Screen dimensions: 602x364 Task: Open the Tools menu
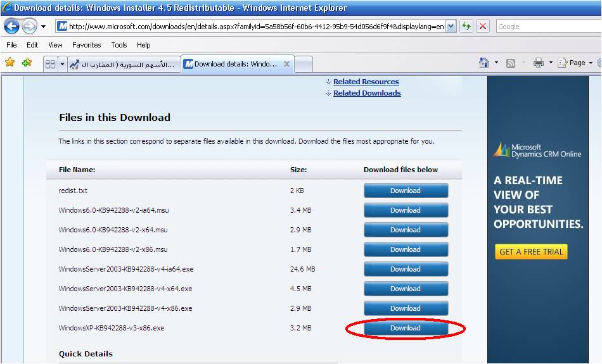coord(119,45)
